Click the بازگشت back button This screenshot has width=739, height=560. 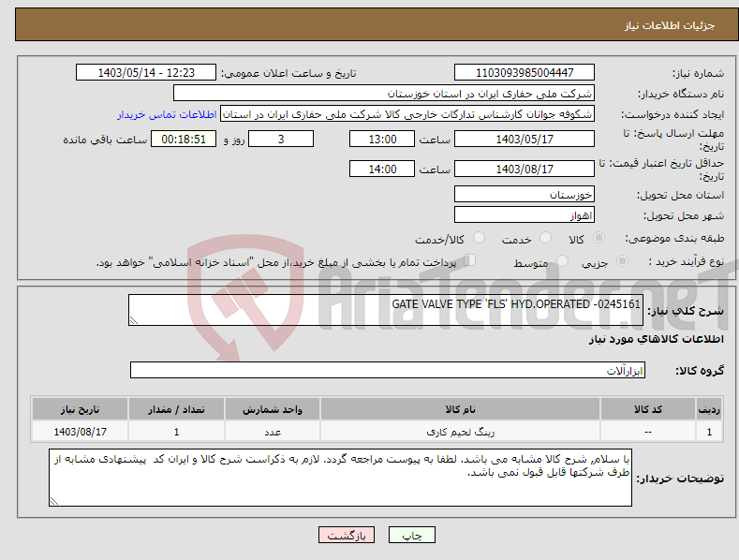[347, 535]
